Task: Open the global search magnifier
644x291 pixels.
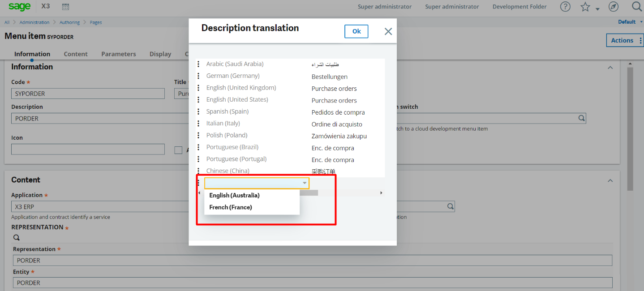Action: [636, 6]
